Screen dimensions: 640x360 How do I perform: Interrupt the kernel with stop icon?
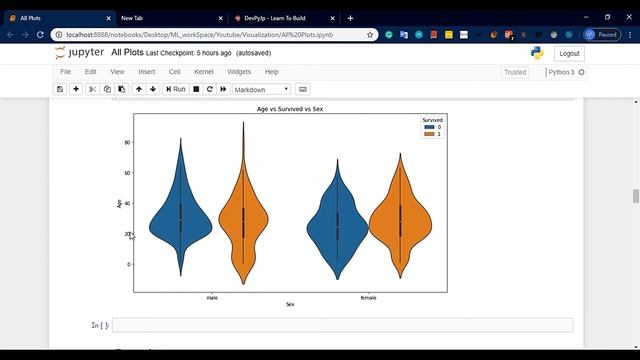[x=196, y=89]
